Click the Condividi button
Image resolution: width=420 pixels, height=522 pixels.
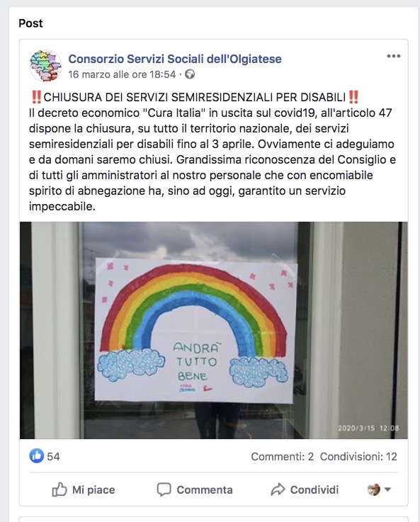pos(305,489)
